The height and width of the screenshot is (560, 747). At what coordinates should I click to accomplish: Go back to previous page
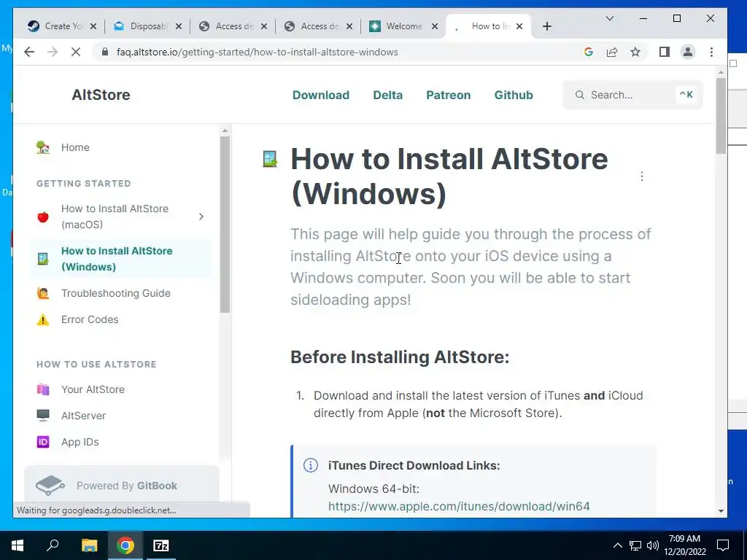point(29,52)
